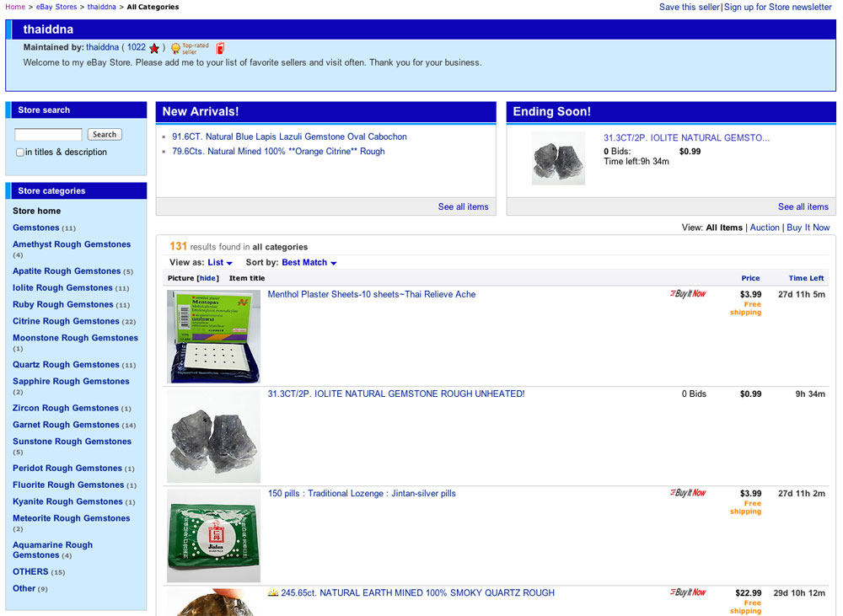Open Citrine Rough Gemstones category
The height and width of the screenshot is (616, 843).
pyautogui.click(x=66, y=321)
